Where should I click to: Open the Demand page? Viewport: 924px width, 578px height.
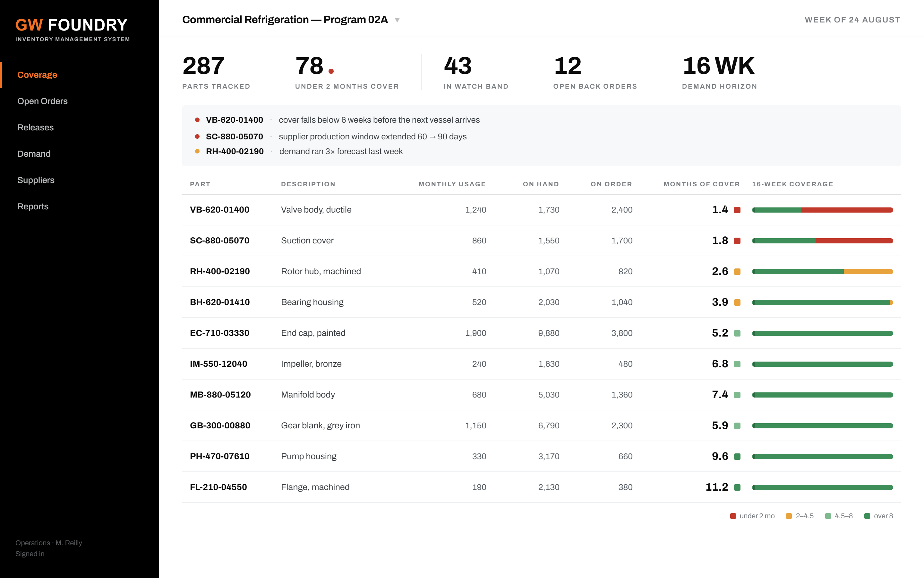click(x=34, y=154)
